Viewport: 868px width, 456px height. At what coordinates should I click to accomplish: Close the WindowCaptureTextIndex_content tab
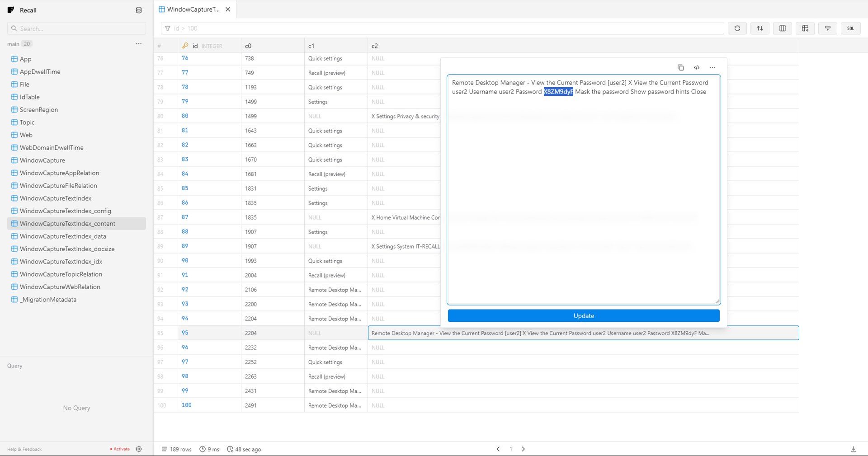click(x=228, y=9)
